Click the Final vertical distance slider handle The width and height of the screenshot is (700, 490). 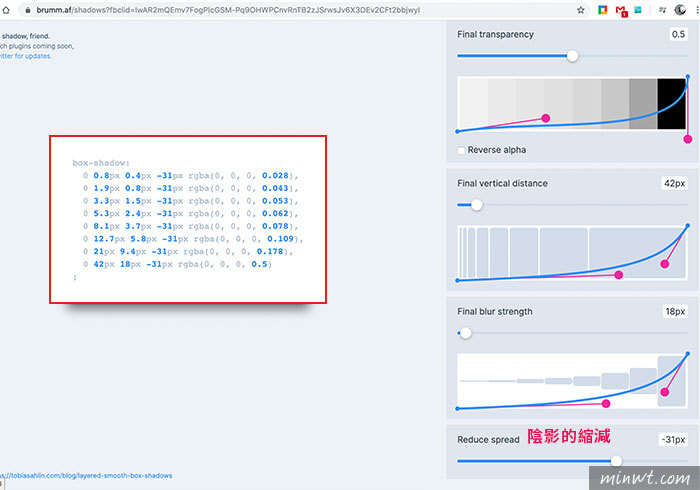(x=477, y=205)
